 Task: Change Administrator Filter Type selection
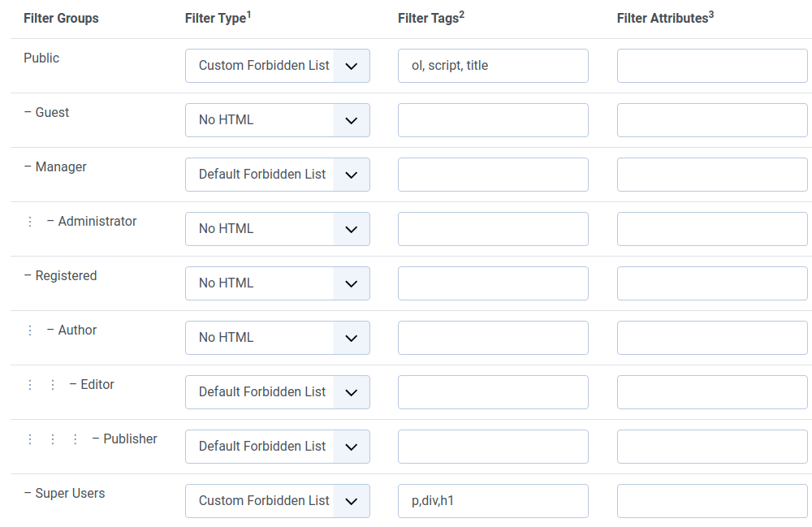[x=277, y=229]
